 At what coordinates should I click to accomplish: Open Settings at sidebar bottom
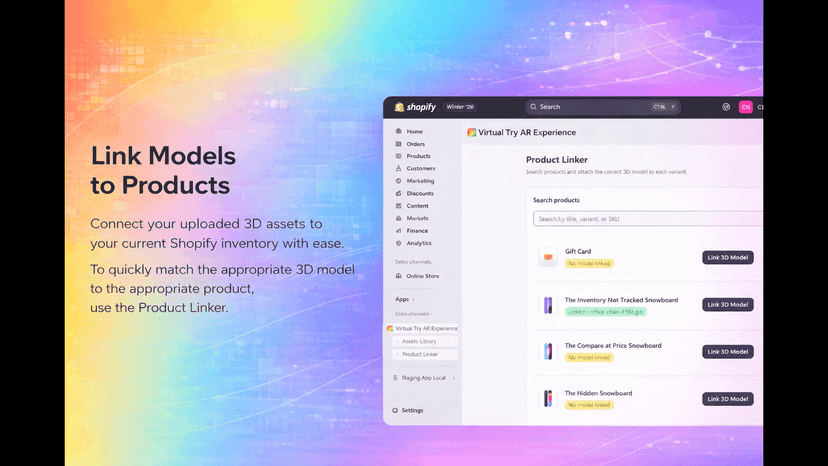coord(412,410)
